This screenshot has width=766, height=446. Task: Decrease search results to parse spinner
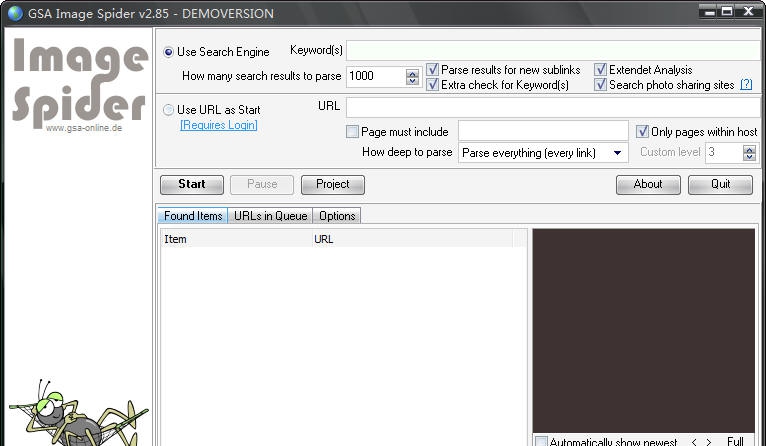point(412,81)
